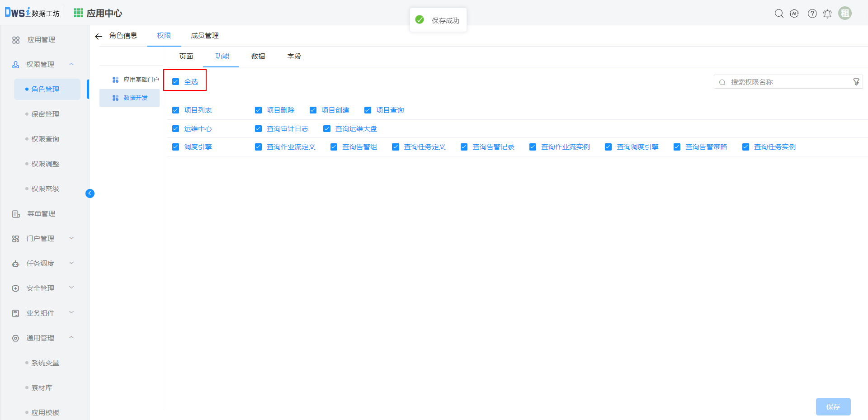Viewport: 868px width, 420px height.
Task: Toggle the 全选 checkbox
Action: (176, 82)
